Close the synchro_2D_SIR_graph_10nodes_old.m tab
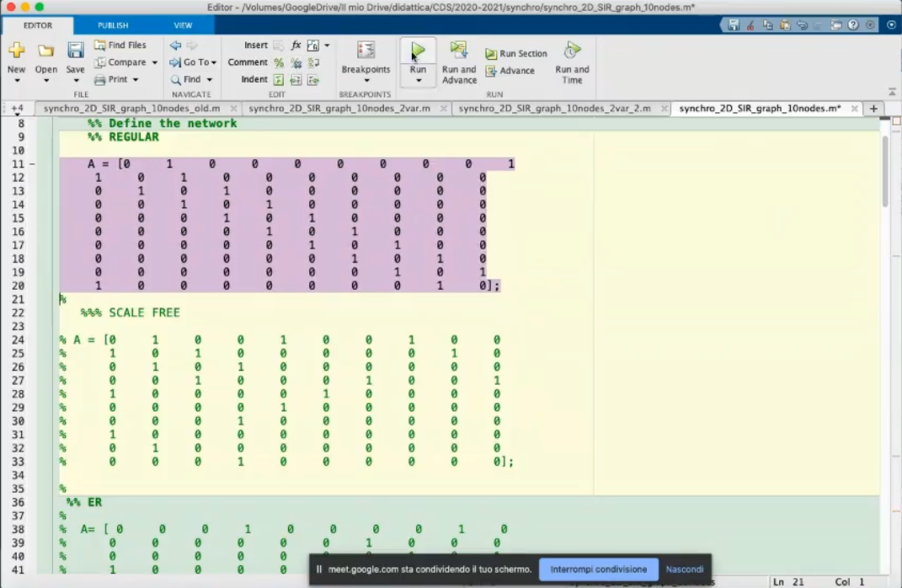Image resolution: width=902 pixels, height=588 pixels. click(x=233, y=110)
